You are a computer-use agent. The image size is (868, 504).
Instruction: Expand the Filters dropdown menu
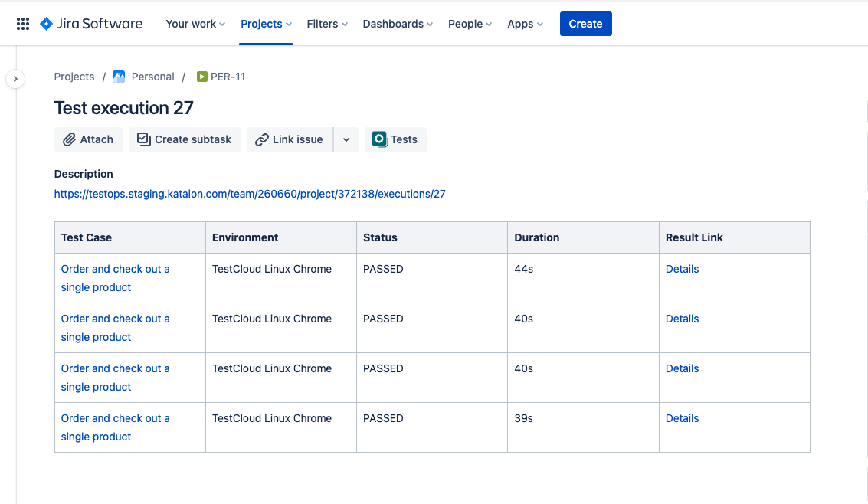tap(327, 24)
